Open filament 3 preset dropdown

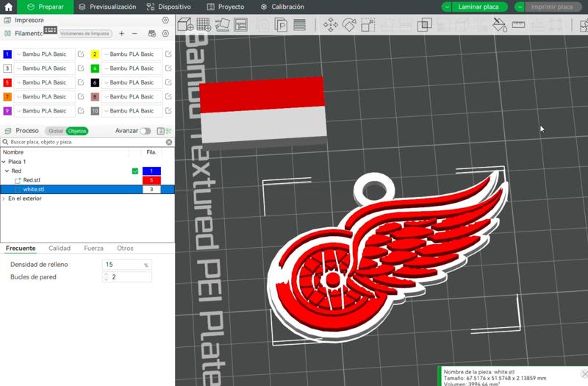(45, 68)
